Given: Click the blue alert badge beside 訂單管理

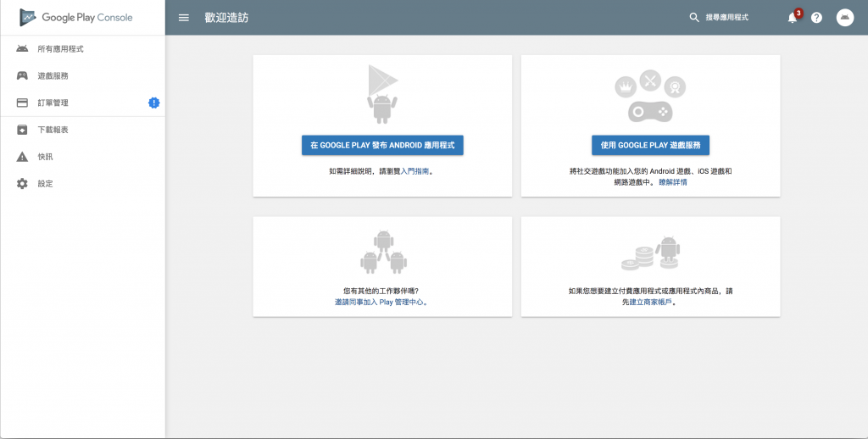Looking at the screenshot, I should click(x=154, y=103).
